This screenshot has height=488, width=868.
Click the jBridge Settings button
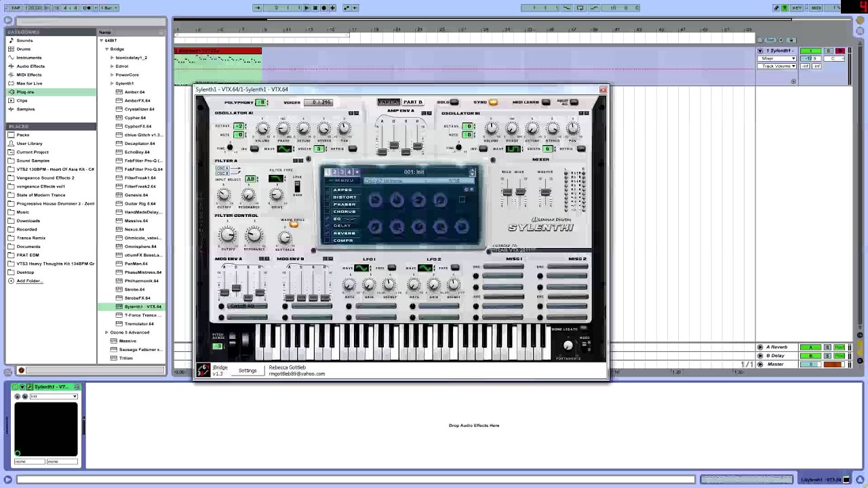[248, 371]
